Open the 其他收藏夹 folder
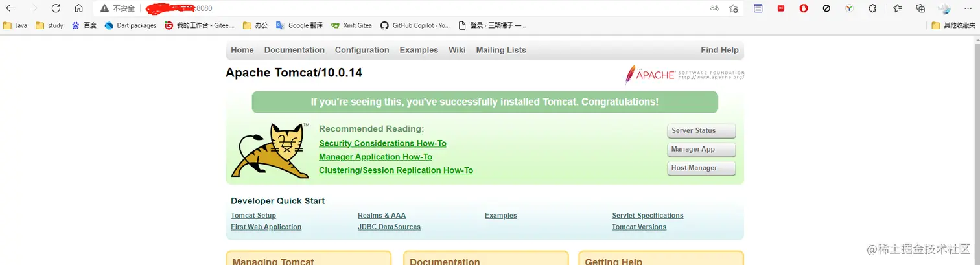980x265 pixels. (953, 25)
